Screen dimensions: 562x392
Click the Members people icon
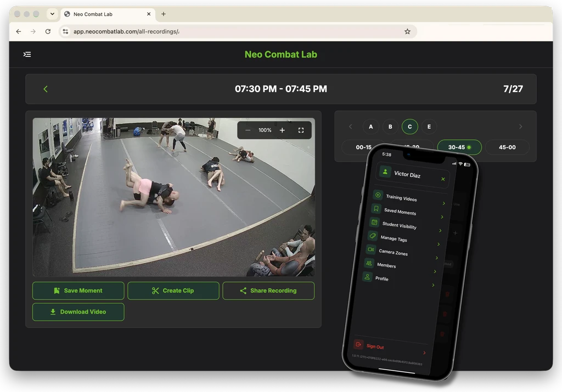click(369, 263)
